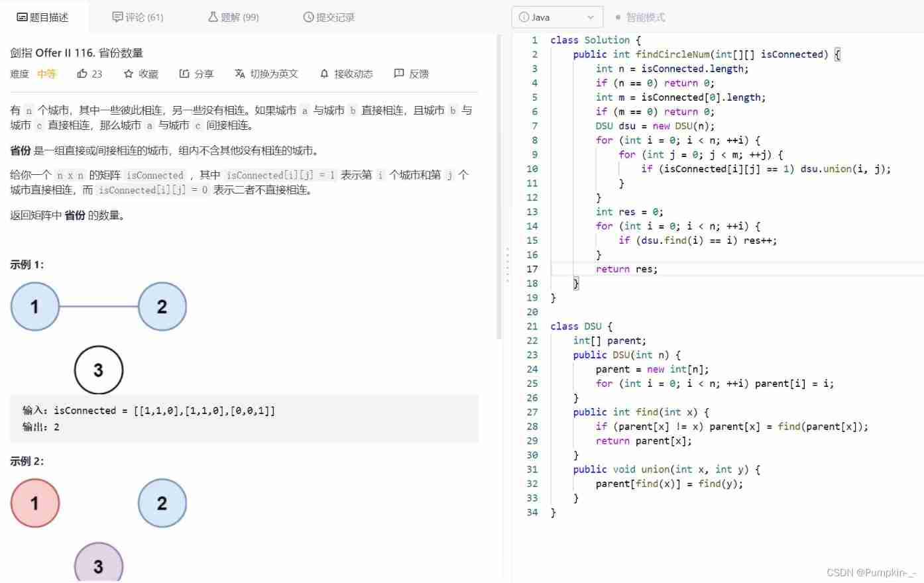Image resolution: width=924 pixels, height=583 pixels.
Task: Switch to the 评论 (61) tab
Action: [137, 17]
